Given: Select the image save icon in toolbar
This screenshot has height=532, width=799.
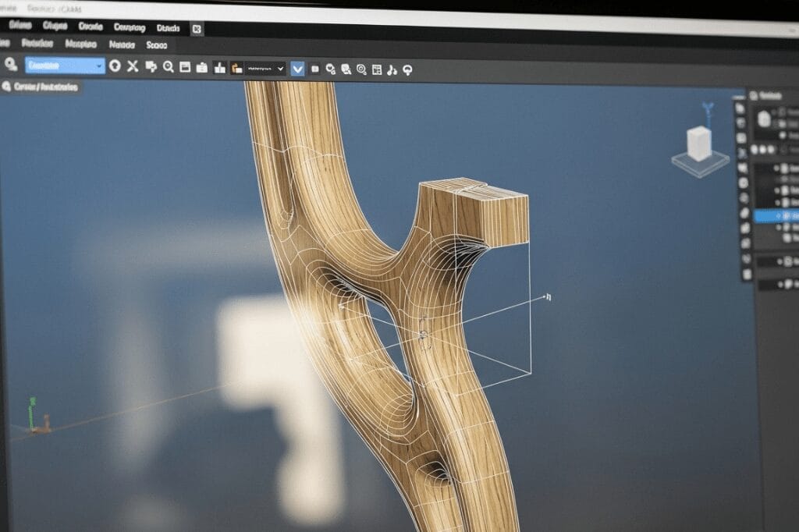Looking at the screenshot, I should click(x=184, y=68).
